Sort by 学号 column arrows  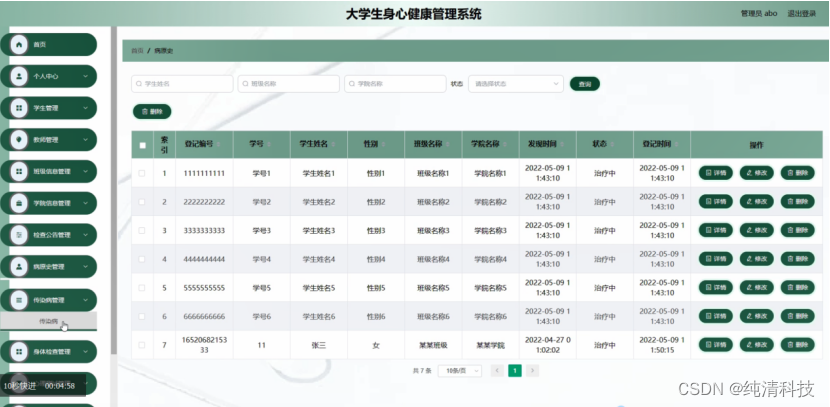coord(269,144)
